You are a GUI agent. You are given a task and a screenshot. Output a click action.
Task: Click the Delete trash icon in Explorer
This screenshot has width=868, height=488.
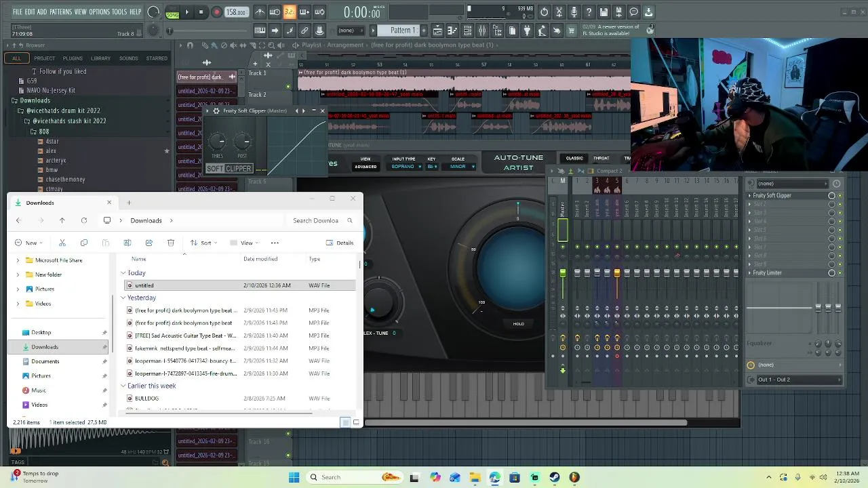point(170,243)
